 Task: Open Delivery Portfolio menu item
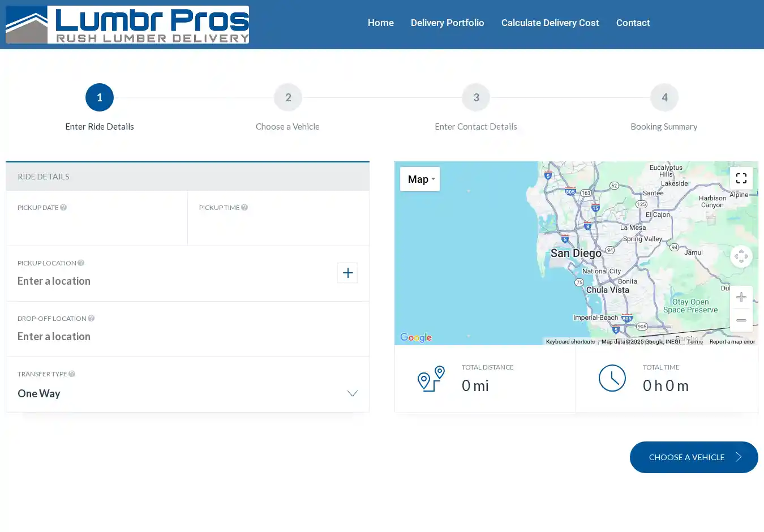(x=447, y=23)
